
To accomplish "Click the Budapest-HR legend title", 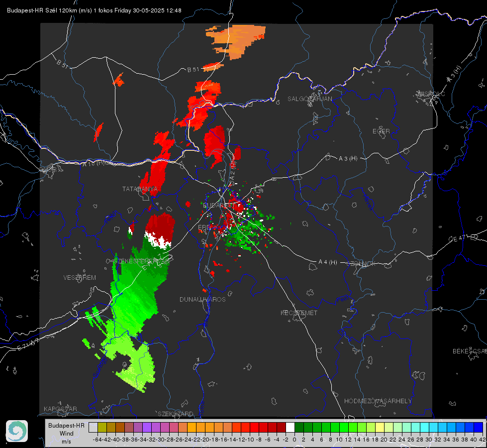I will point(67,425).
